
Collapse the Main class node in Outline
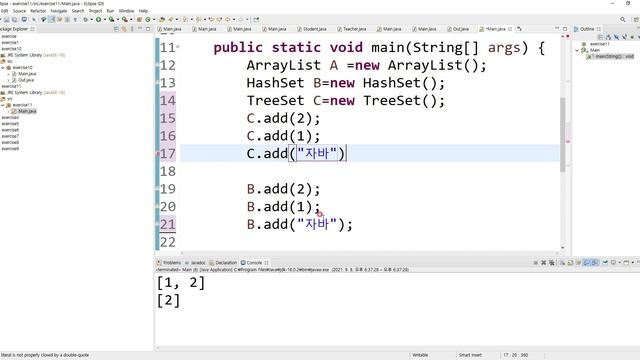tap(577, 50)
